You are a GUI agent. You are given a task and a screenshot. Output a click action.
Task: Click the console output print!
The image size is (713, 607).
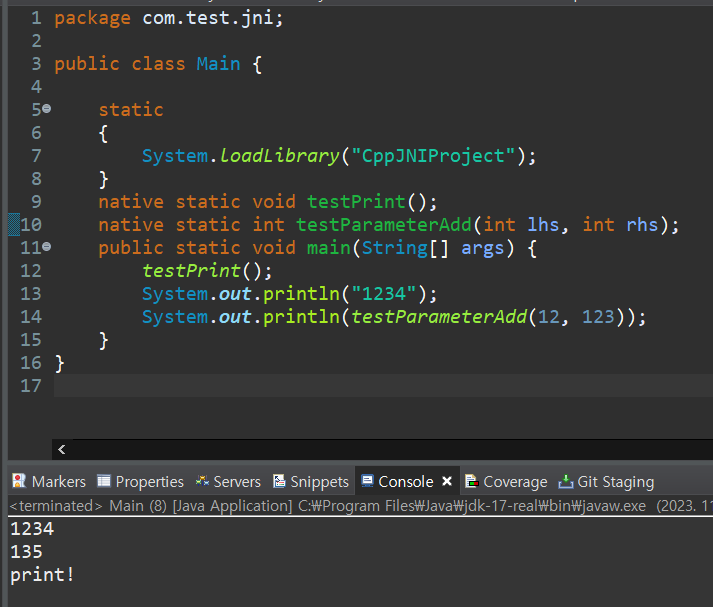click(x=42, y=575)
